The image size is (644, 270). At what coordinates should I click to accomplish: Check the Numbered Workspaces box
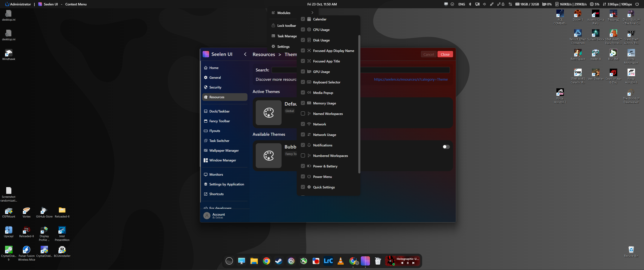pyautogui.click(x=303, y=156)
